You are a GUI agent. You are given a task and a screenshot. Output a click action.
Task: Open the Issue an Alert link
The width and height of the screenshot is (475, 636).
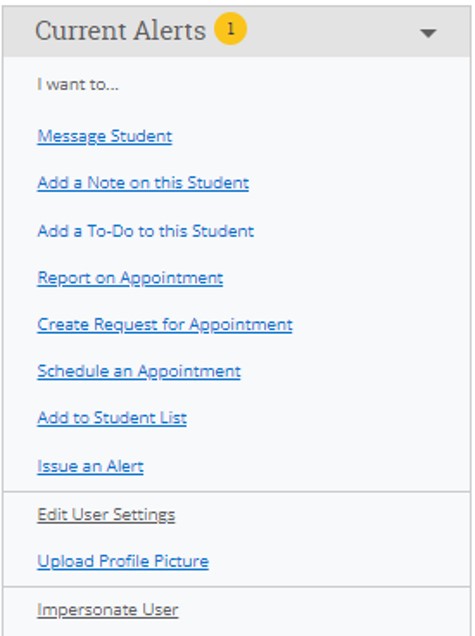click(90, 466)
